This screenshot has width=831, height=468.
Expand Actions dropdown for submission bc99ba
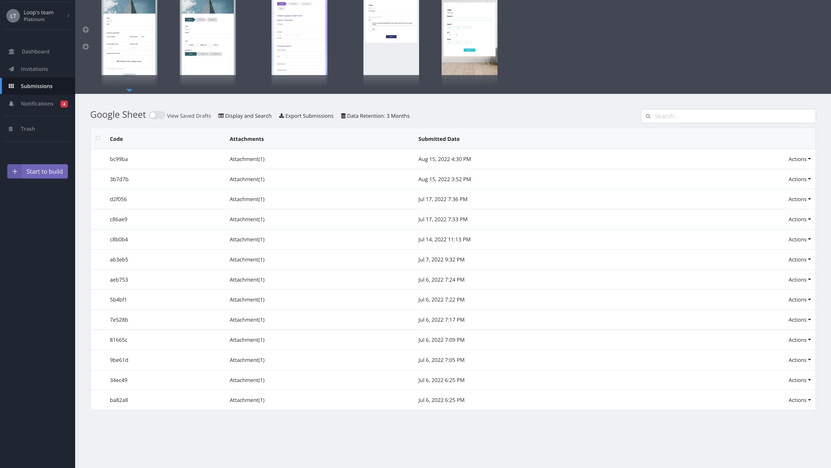[799, 159]
